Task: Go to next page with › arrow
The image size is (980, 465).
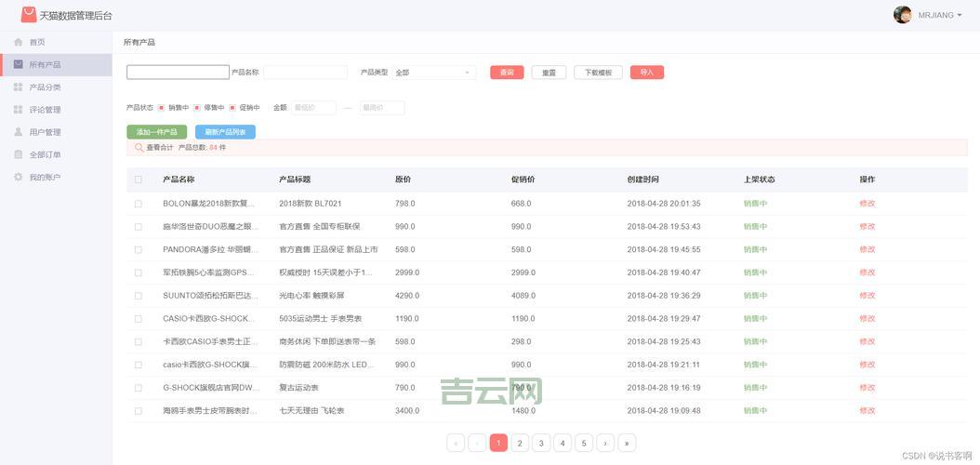Action: 605,443
